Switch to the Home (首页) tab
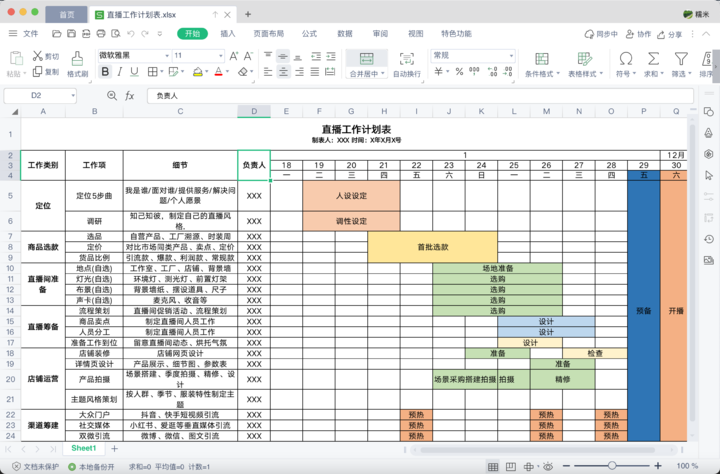The width and height of the screenshot is (720, 474). (67, 15)
